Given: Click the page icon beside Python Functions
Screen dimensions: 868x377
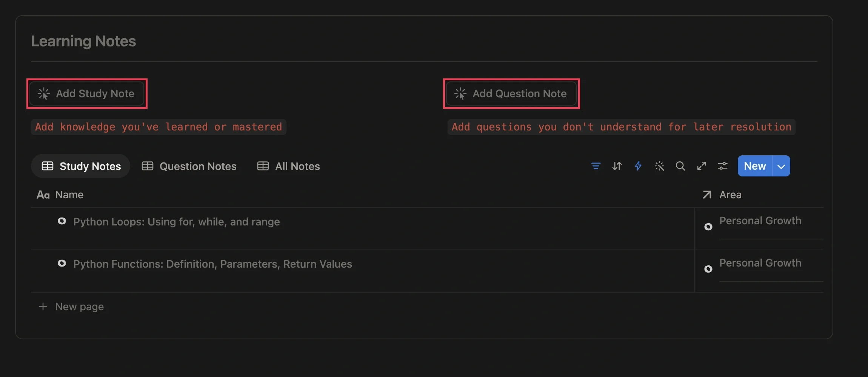Looking at the screenshot, I should tap(62, 264).
